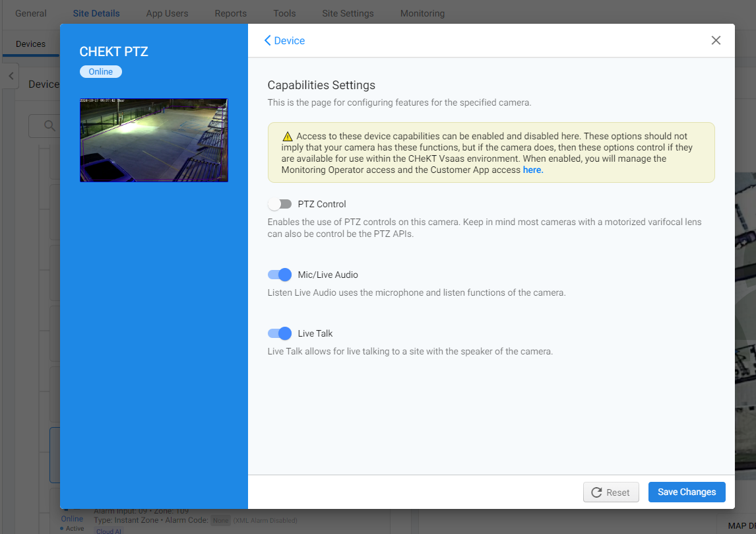
Task: Enable the PTZ Control toggle
Action: click(x=280, y=204)
